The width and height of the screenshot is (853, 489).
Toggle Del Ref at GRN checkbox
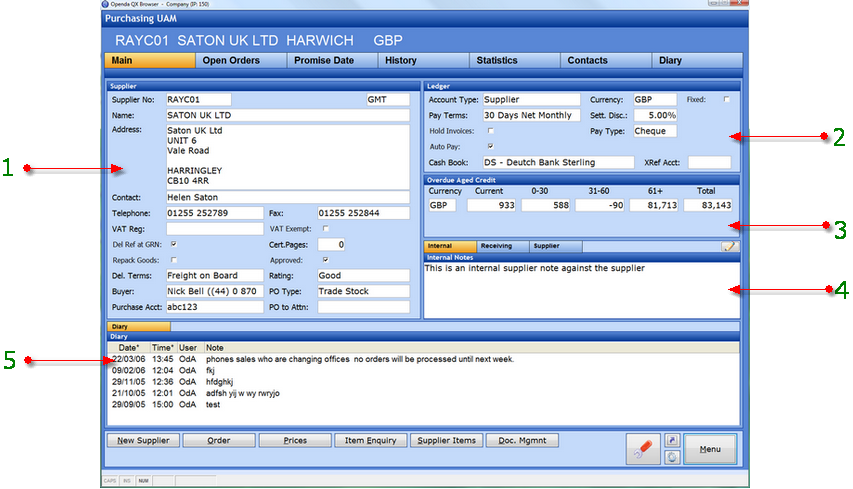click(174, 244)
